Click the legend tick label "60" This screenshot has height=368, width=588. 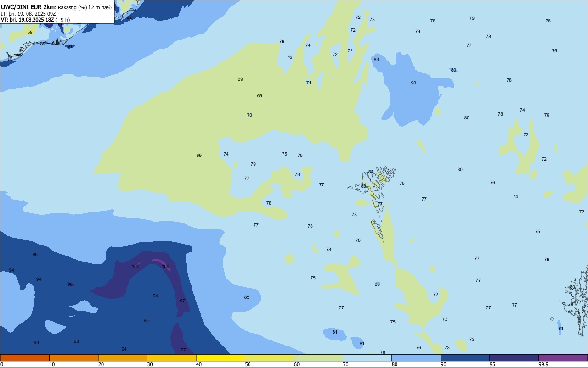pyautogui.click(x=297, y=364)
